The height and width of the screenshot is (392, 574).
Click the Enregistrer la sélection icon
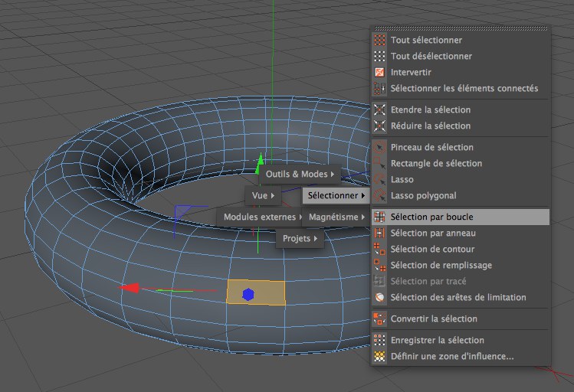click(379, 340)
